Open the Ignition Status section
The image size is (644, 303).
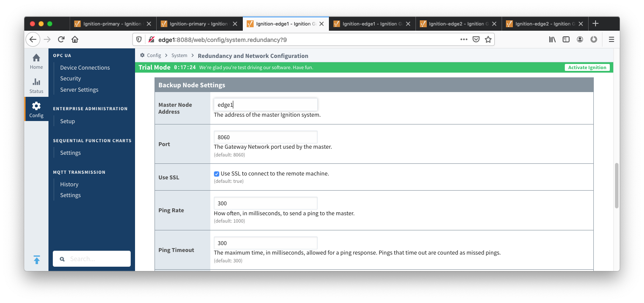pos(36,86)
